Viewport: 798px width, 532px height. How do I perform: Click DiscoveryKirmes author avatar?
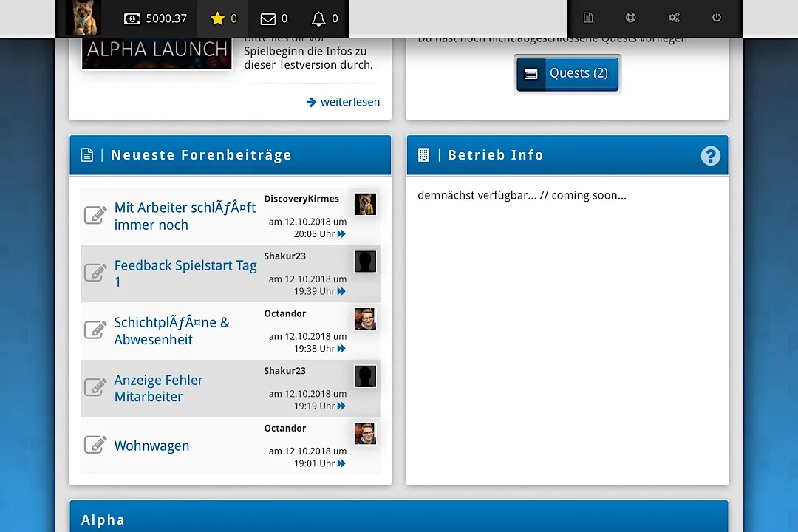pyautogui.click(x=365, y=204)
